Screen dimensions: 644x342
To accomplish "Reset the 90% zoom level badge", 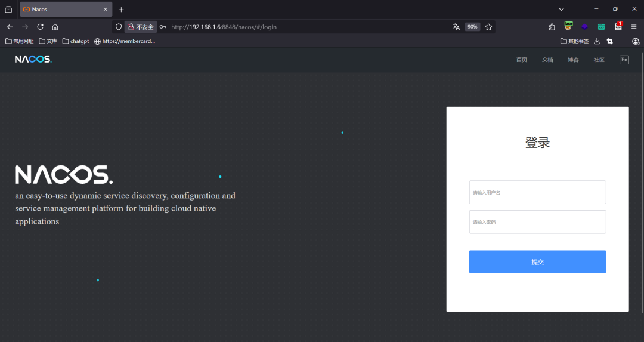I will (x=472, y=27).
